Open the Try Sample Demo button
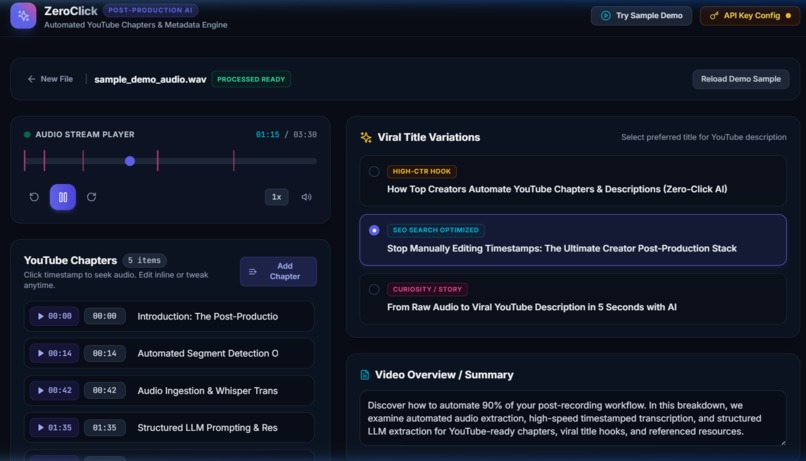Image resolution: width=806 pixels, height=461 pixels. pyautogui.click(x=641, y=15)
